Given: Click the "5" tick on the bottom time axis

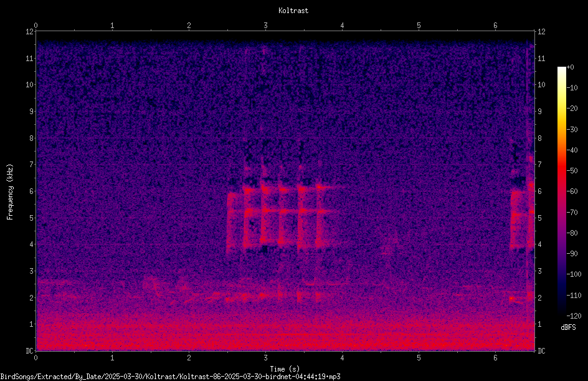Looking at the screenshot, I should (419, 358).
